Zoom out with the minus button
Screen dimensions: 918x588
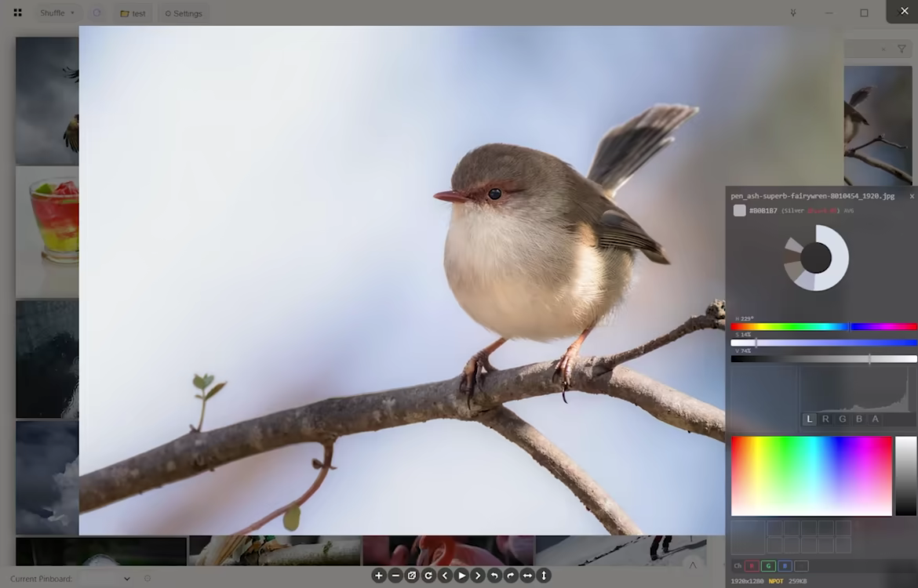click(x=395, y=575)
